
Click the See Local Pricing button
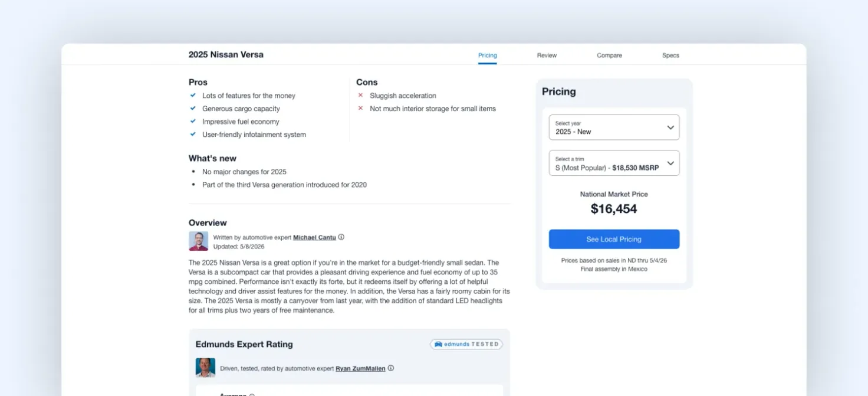[x=614, y=239]
